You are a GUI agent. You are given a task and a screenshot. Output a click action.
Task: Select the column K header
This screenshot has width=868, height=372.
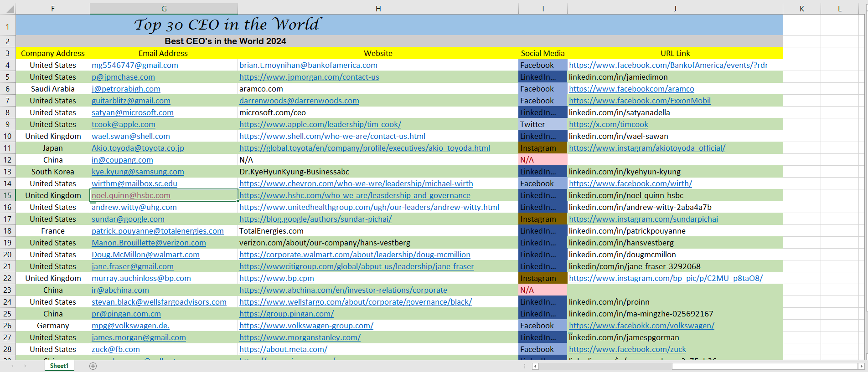click(x=802, y=9)
